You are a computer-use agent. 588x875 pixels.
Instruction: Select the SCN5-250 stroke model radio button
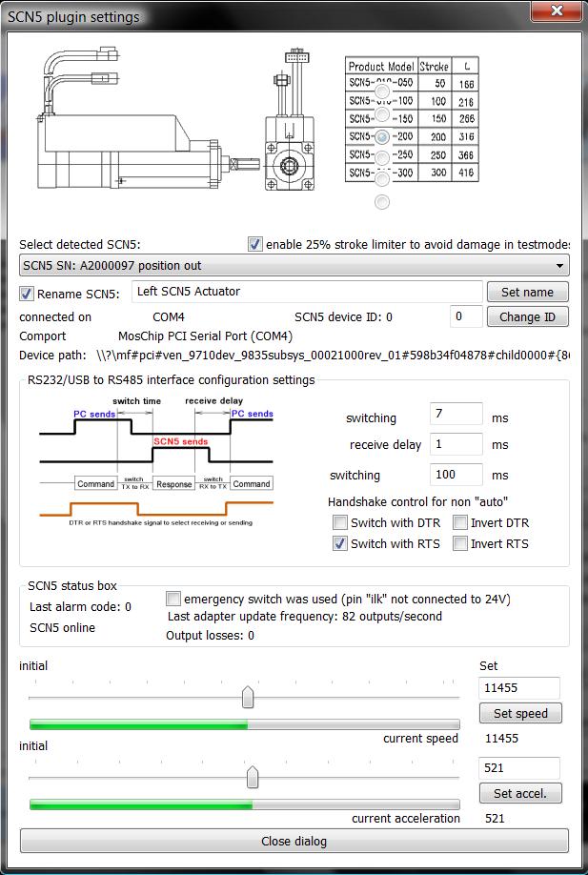coord(381,158)
